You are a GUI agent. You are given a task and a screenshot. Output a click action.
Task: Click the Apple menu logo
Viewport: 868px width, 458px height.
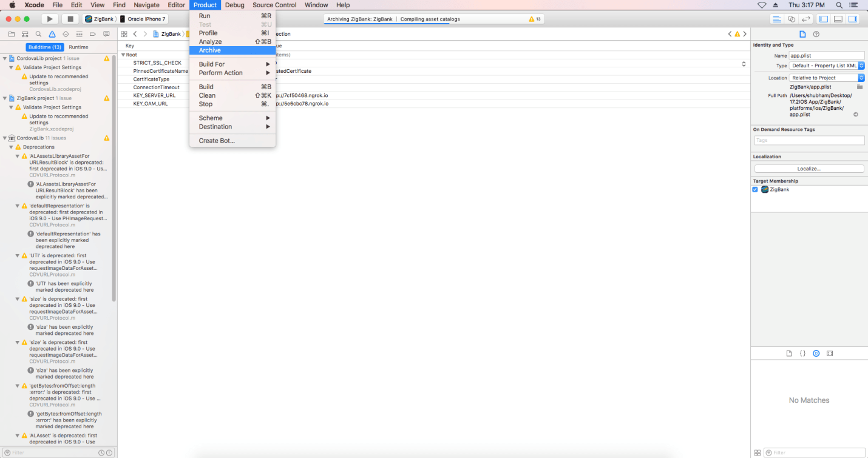[x=12, y=5]
